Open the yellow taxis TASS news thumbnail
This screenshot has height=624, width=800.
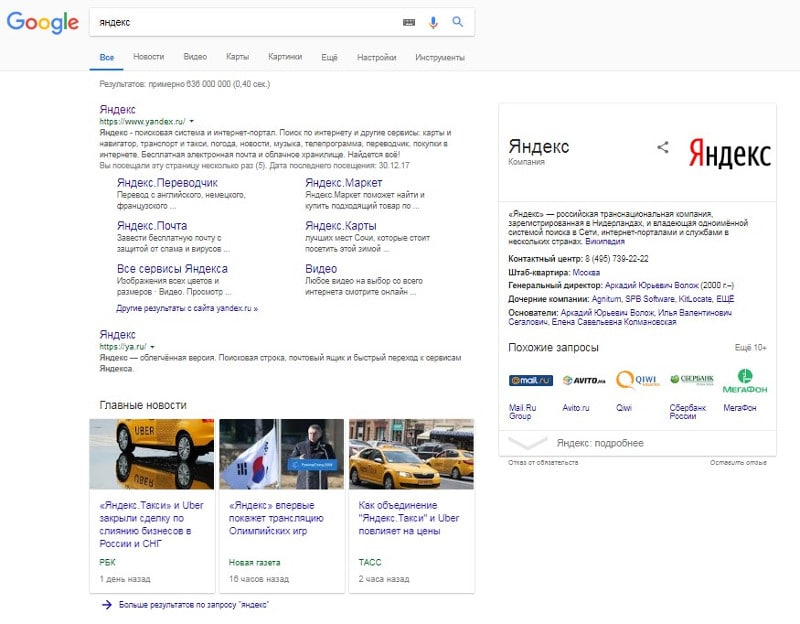pos(411,454)
